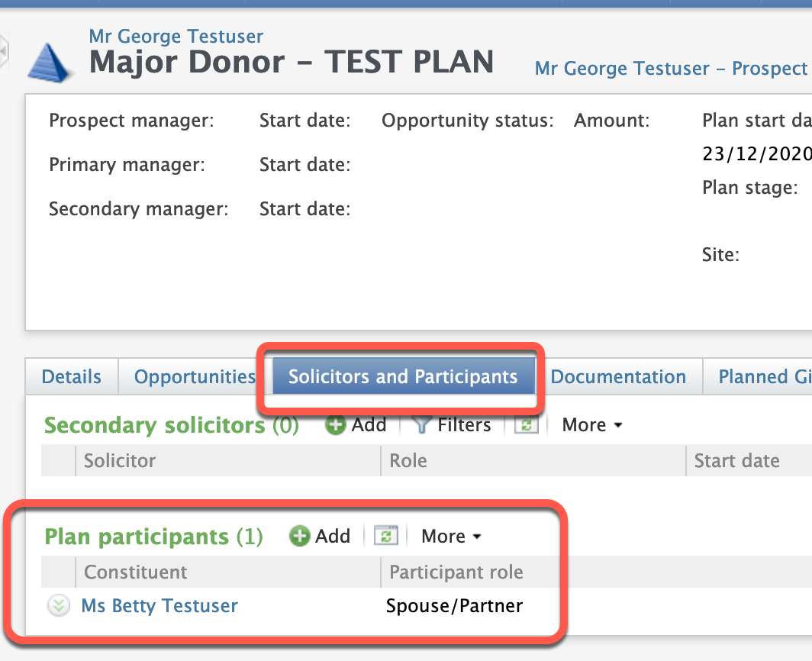Open the Planned Gifts tab

pyautogui.click(x=763, y=377)
